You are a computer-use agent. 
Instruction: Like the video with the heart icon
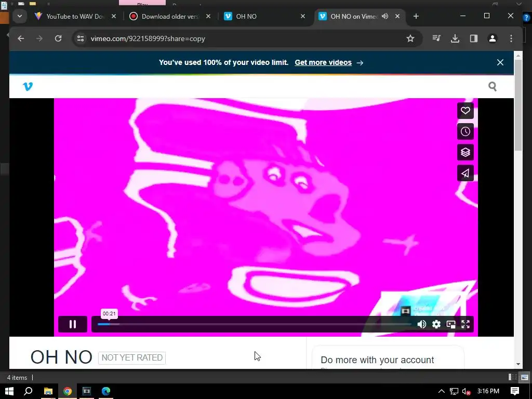click(465, 111)
